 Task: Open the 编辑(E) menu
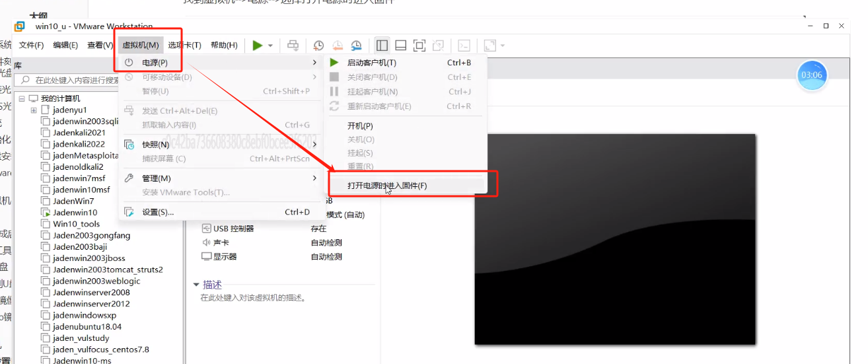click(x=65, y=45)
